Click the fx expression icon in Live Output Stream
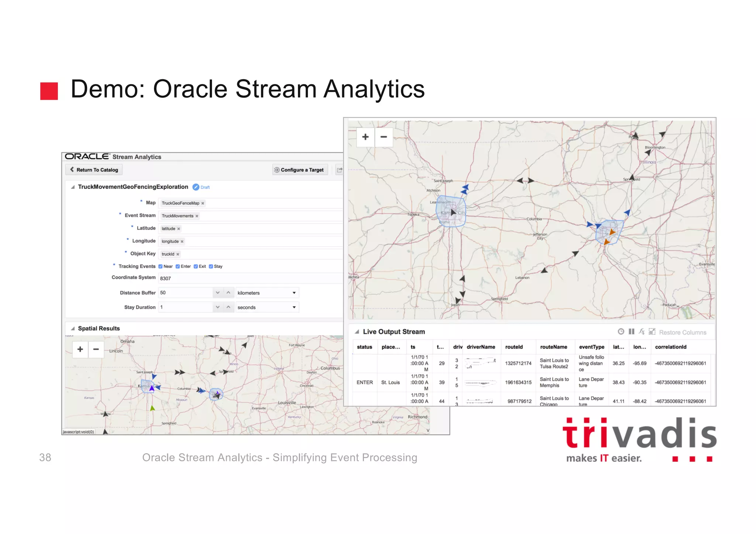The height and width of the screenshot is (534, 756). pos(642,332)
